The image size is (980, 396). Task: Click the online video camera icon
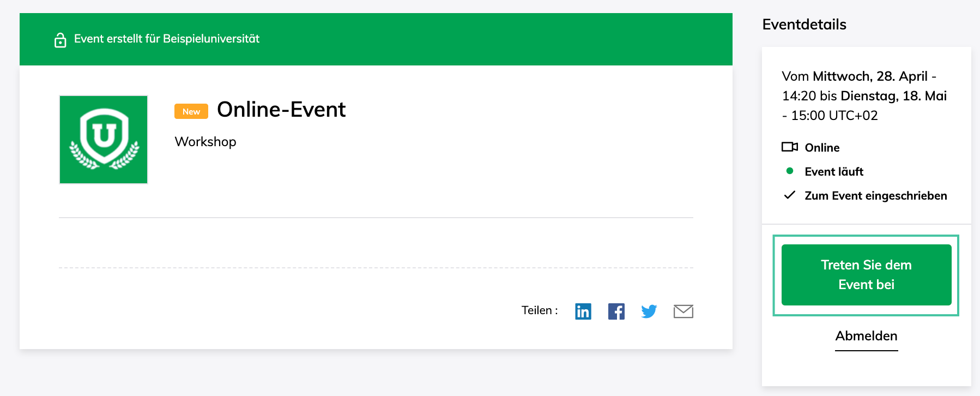click(789, 147)
